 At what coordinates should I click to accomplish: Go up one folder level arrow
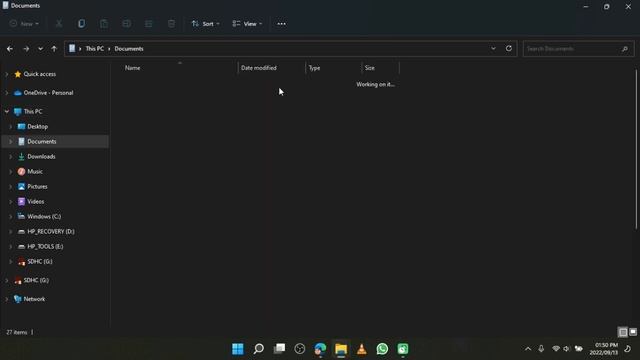[54, 49]
